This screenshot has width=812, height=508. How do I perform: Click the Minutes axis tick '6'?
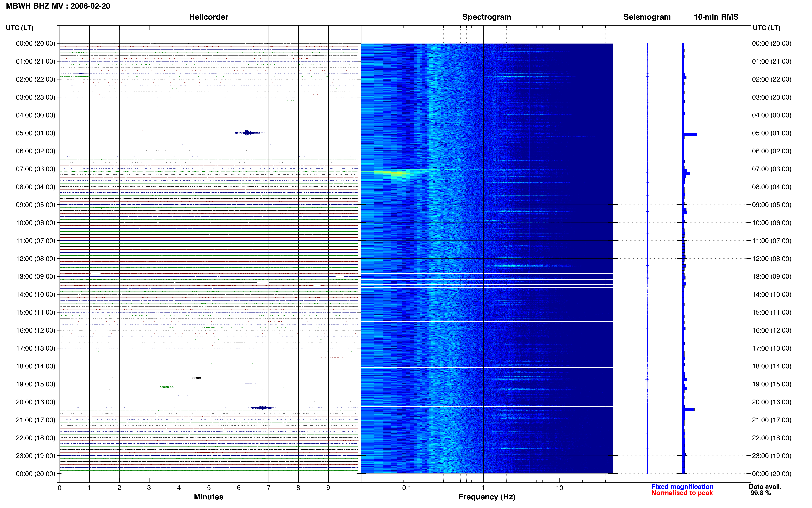coord(239,487)
